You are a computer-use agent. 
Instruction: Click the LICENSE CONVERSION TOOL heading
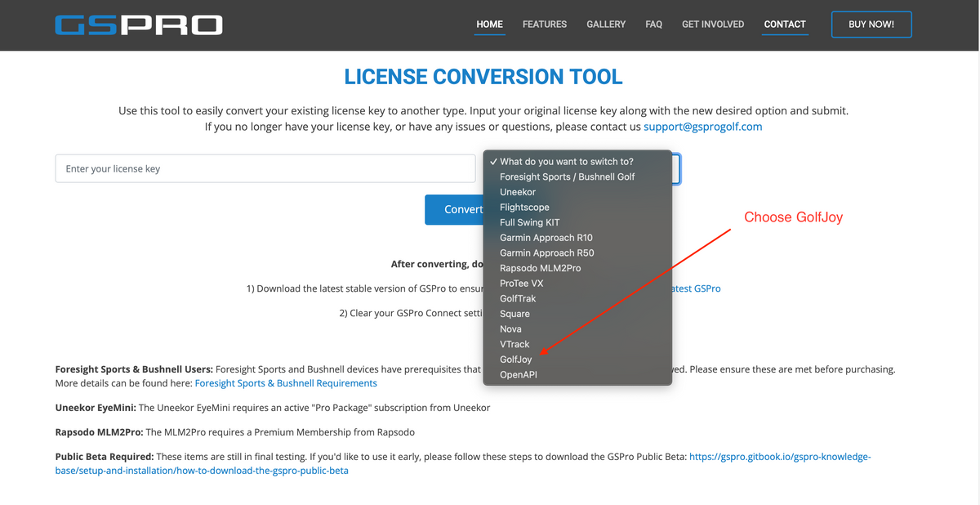point(483,78)
